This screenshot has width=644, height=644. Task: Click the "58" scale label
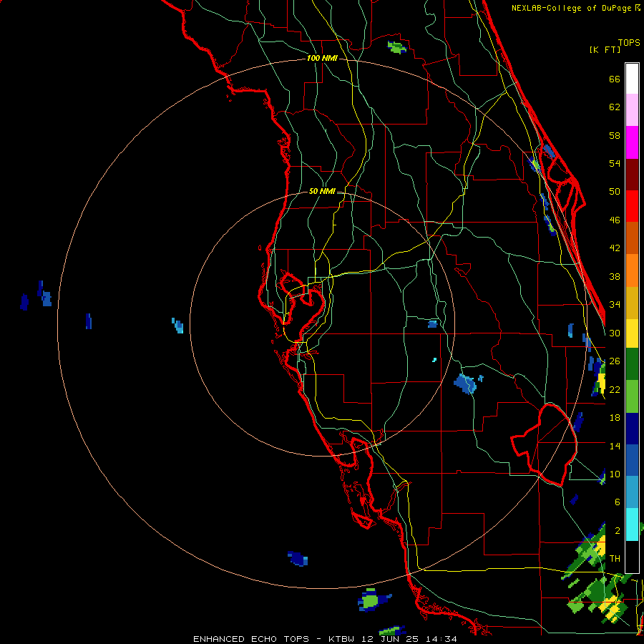(615, 135)
